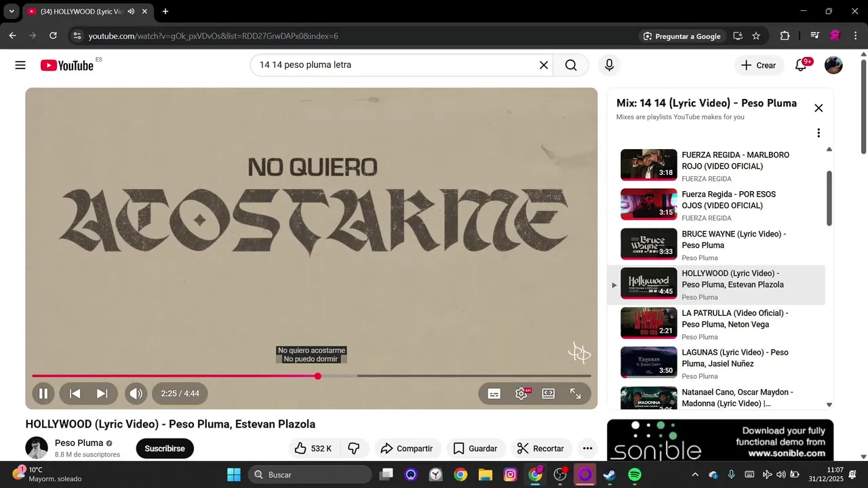Click Preguntar a Google button

[682, 36]
